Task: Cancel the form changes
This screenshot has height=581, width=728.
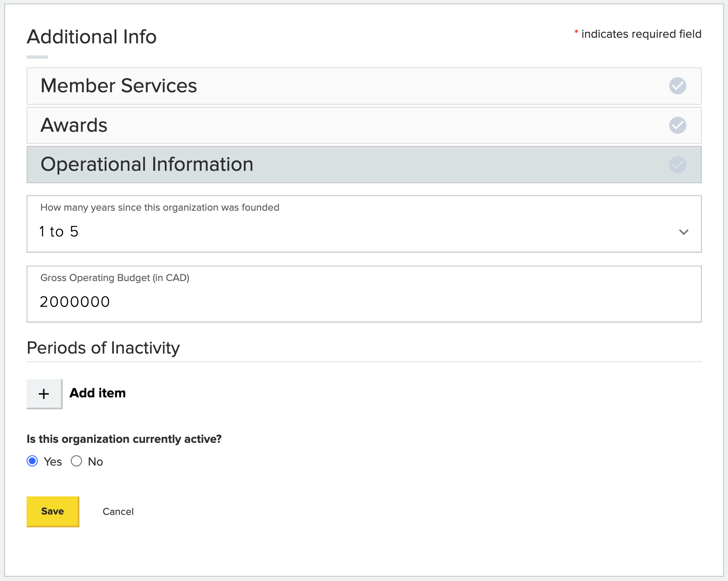Action: [118, 511]
